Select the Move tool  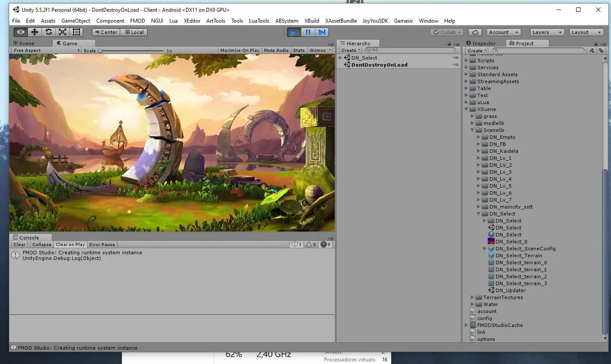click(34, 32)
